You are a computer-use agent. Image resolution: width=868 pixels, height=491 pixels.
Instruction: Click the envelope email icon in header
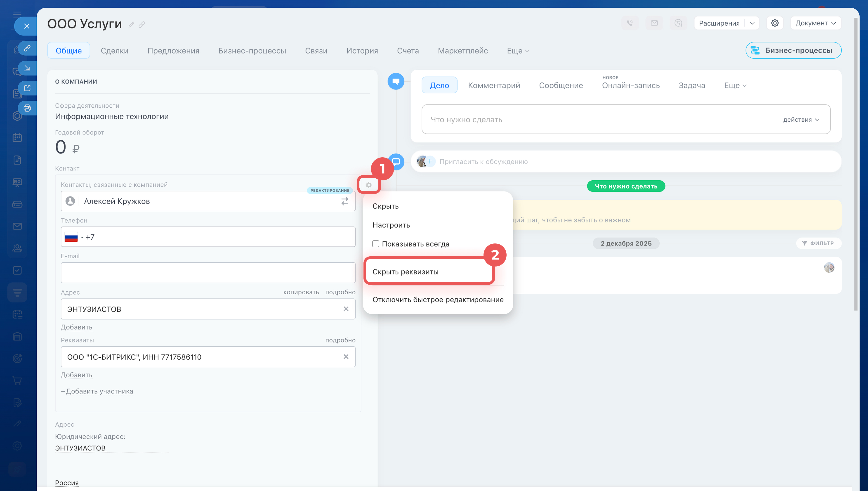(654, 23)
